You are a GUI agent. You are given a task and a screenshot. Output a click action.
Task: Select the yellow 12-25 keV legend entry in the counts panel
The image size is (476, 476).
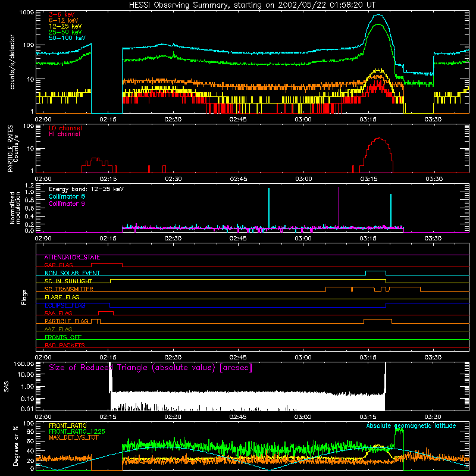point(65,26)
